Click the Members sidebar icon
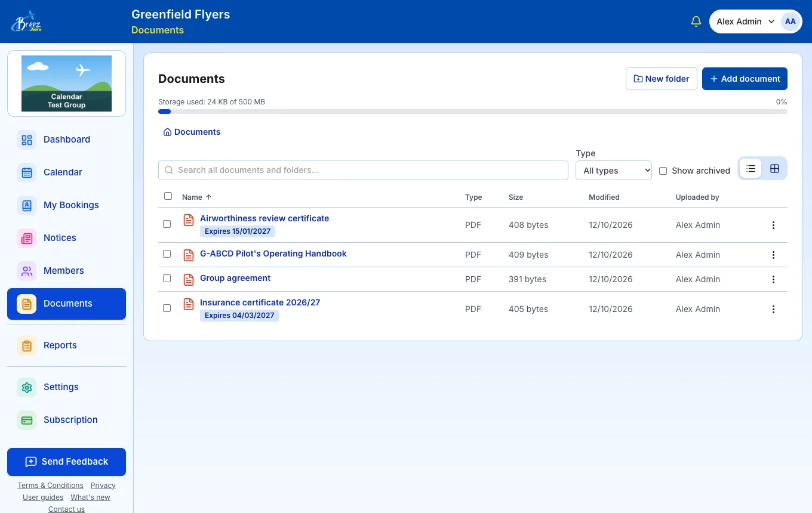The height and width of the screenshot is (513, 812). point(27,271)
